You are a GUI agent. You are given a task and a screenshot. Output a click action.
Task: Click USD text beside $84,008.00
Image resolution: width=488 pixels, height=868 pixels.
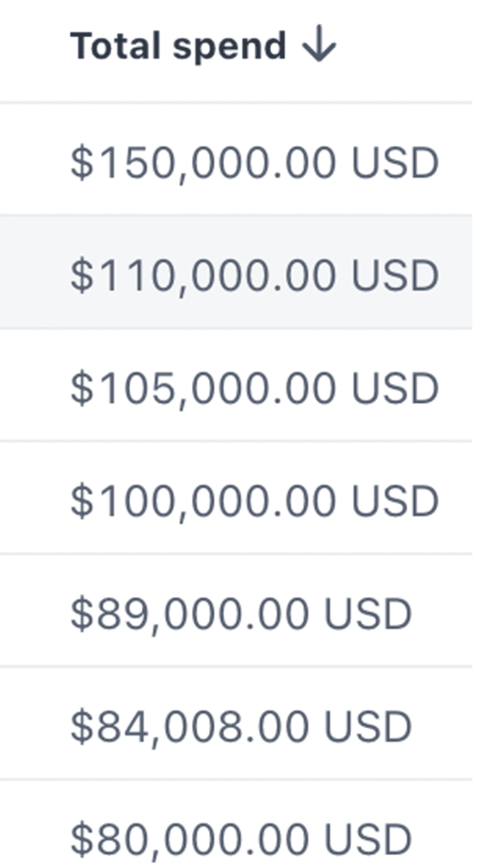coord(367,726)
